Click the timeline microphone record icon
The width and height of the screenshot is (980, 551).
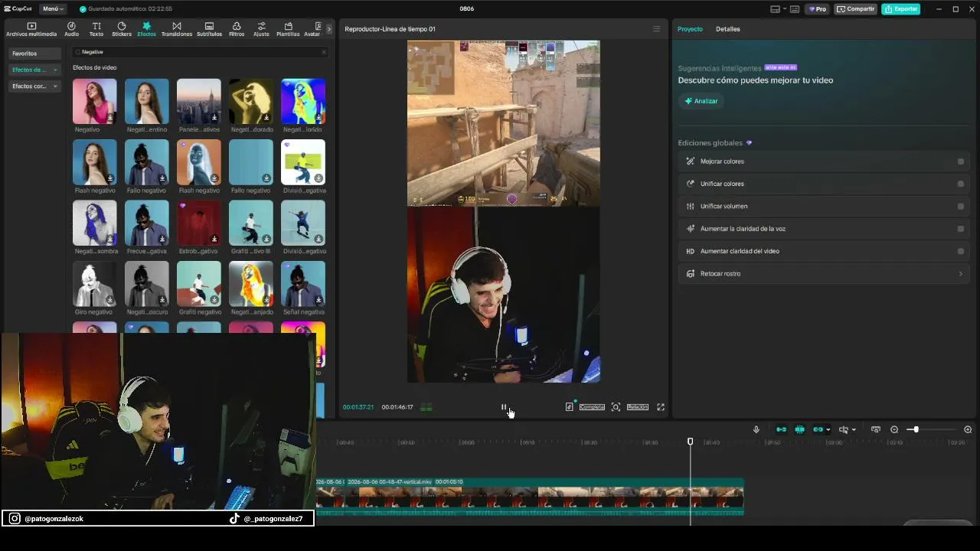(x=756, y=429)
